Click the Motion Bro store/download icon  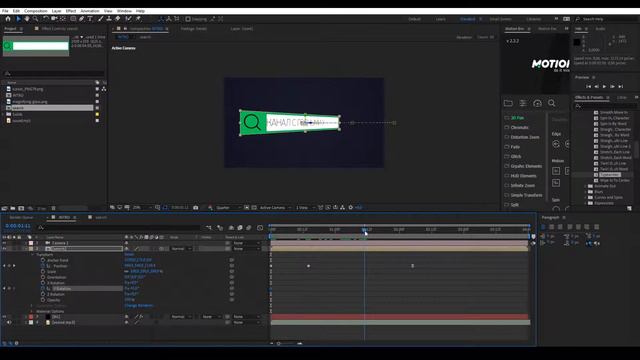tap(537, 103)
